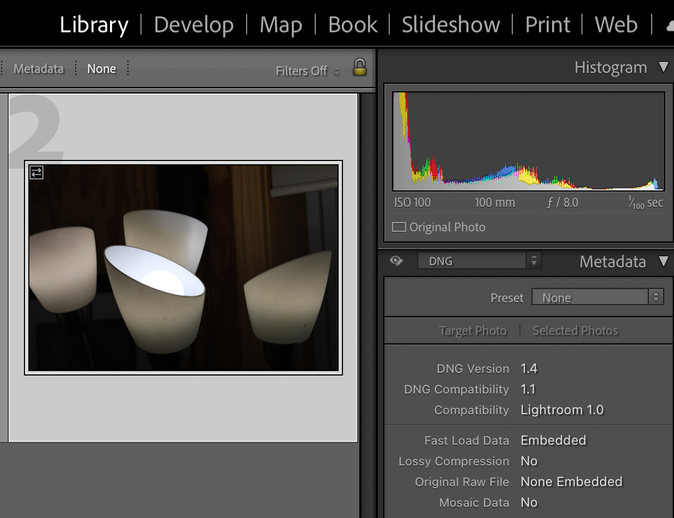Collapse the Histogram panel

pos(664,68)
